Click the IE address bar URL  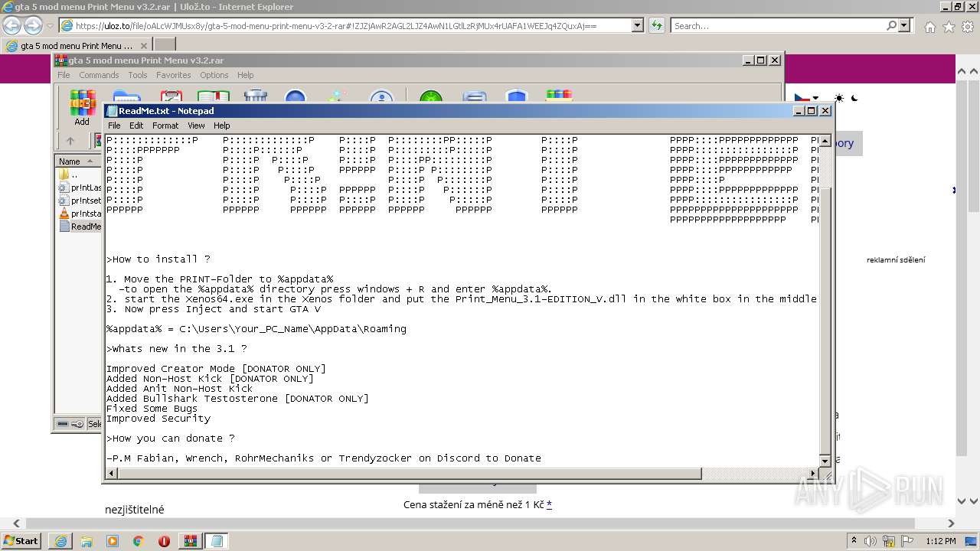336,25
